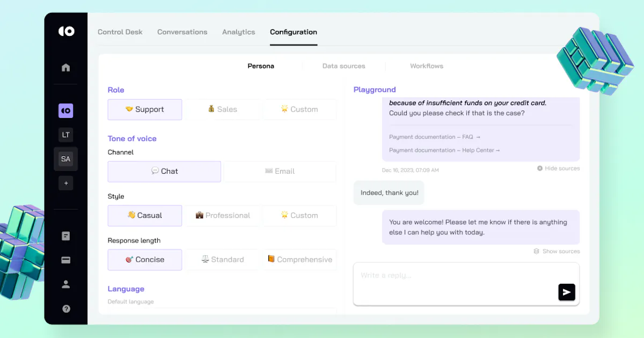Select the Custom style option

tap(299, 216)
